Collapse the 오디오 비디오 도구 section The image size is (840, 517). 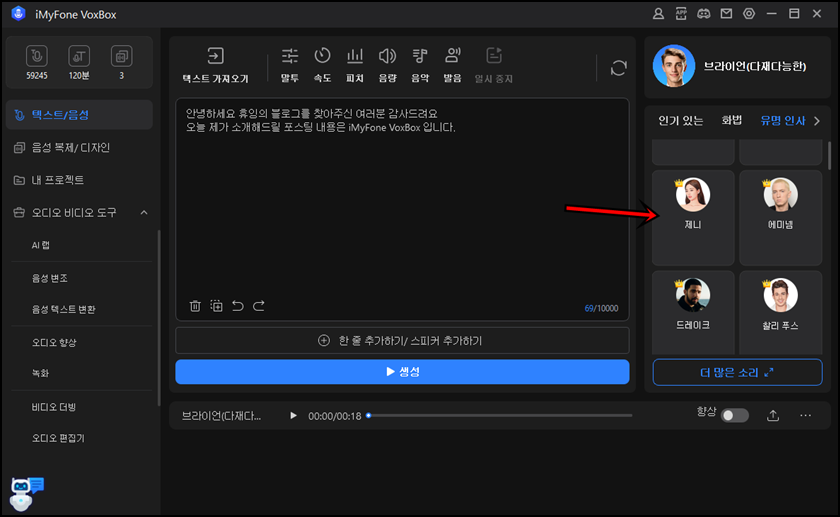point(144,213)
